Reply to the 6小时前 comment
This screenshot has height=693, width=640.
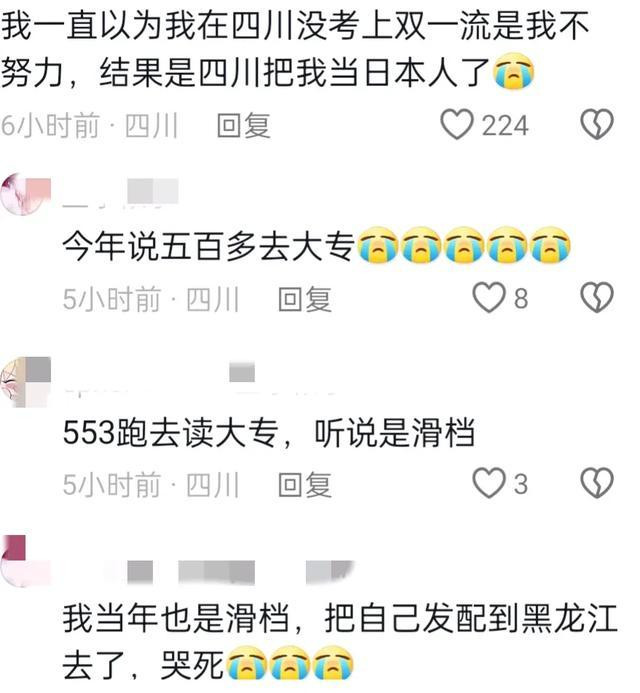244,125
